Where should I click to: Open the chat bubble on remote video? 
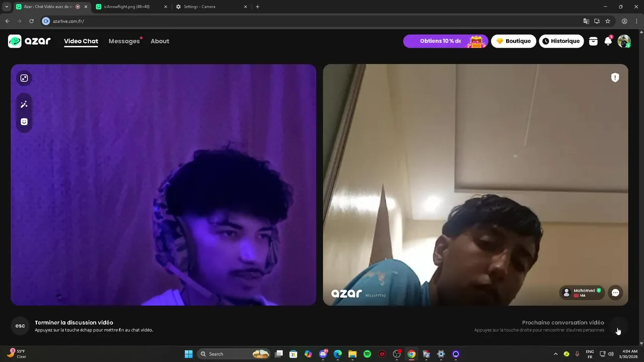(x=615, y=293)
